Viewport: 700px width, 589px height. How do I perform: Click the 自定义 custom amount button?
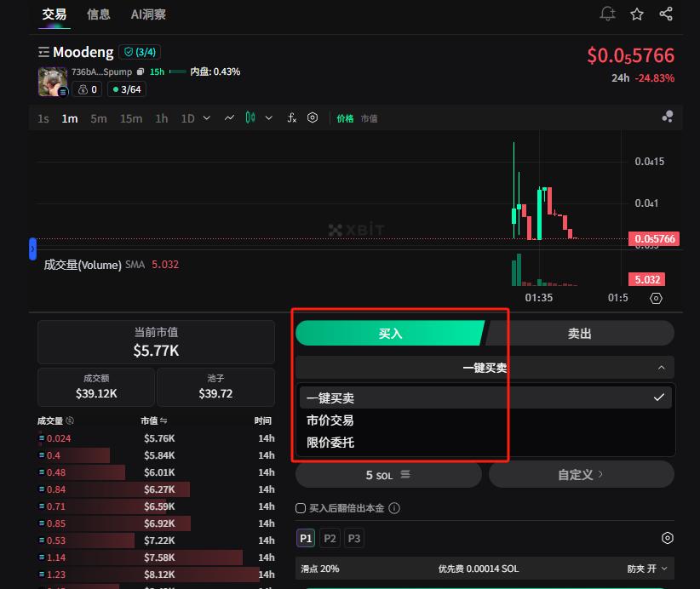[x=581, y=475]
